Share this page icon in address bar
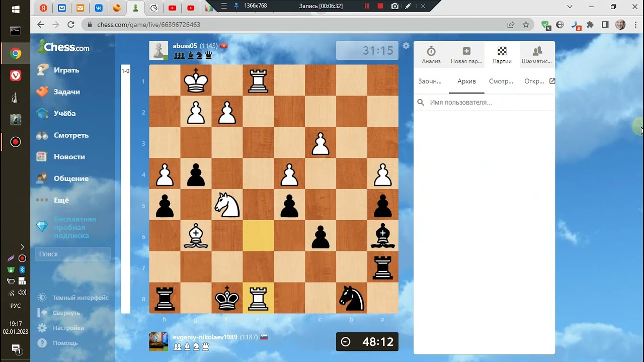 [511, 24]
